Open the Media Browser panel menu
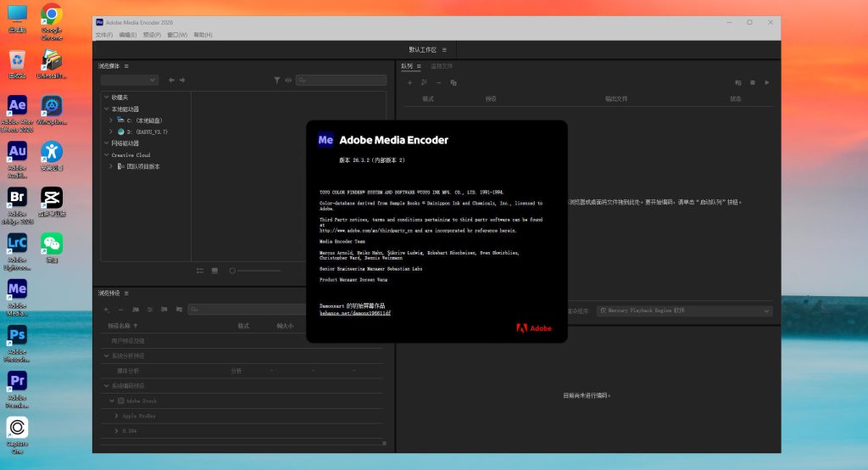This screenshot has width=868, height=470. pyautogui.click(x=127, y=66)
